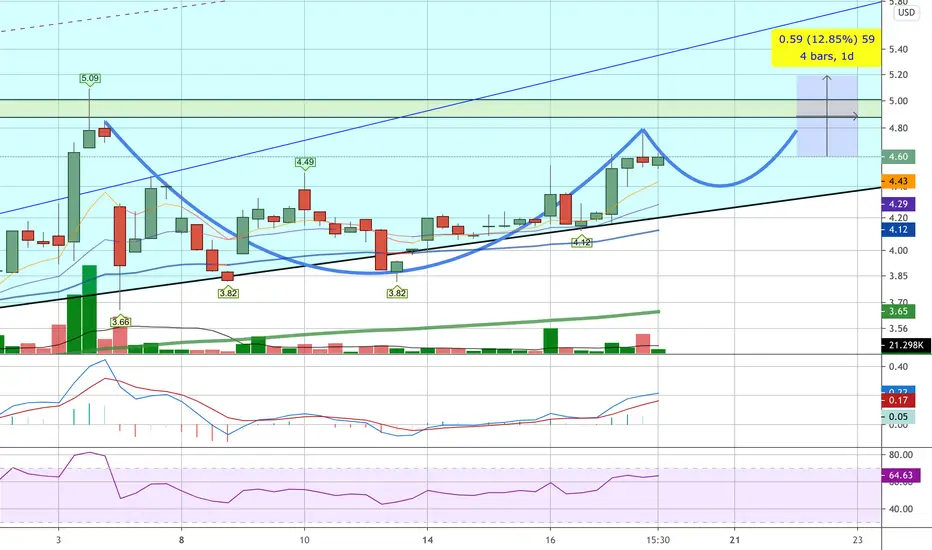Click the red 0.17 MACD signal tag
Image resolution: width=932 pixels, height=550 pixels.
coord(898,401)
